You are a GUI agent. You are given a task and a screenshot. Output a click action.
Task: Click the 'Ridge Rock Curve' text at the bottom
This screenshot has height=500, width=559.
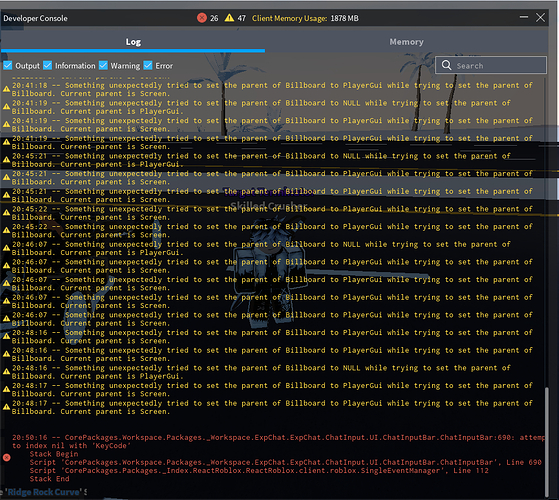tap(43, 492)
